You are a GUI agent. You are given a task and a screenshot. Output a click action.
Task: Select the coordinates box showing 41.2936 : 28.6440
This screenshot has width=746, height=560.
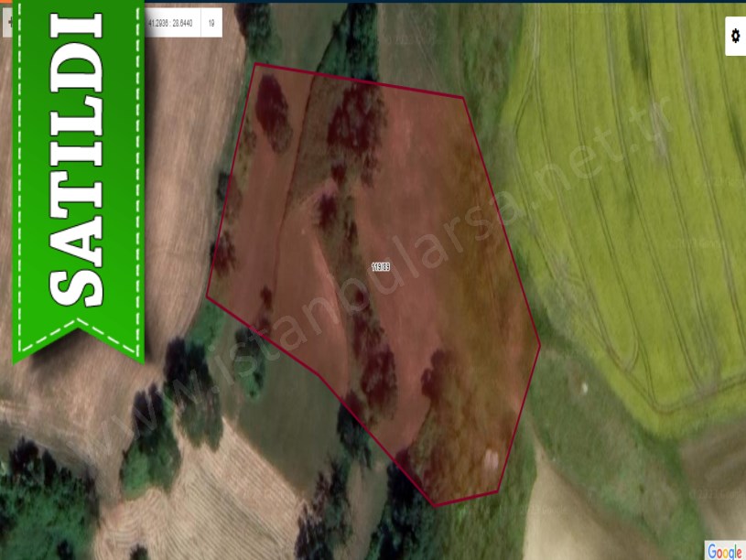(172, 22)
